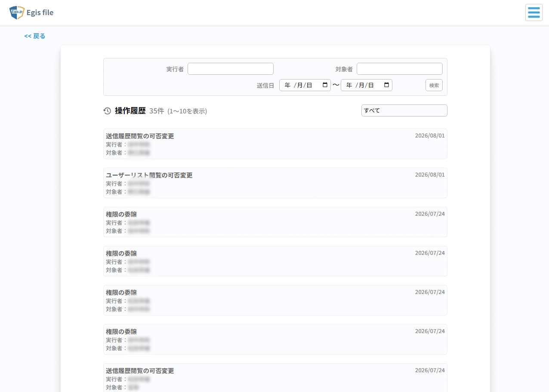Click the 送信日 label
This screenshot has height=392, width=549.
(x=265, y=85)
